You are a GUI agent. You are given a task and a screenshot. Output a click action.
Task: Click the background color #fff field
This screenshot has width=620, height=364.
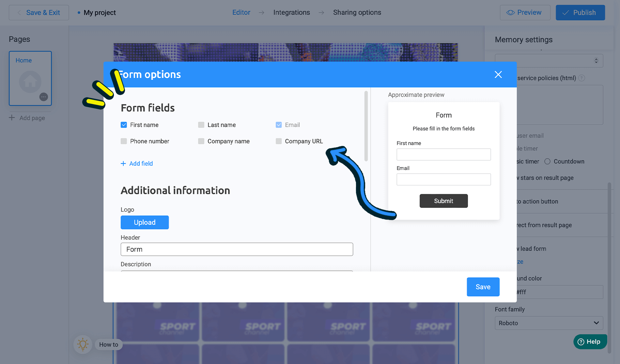(560, 292)
